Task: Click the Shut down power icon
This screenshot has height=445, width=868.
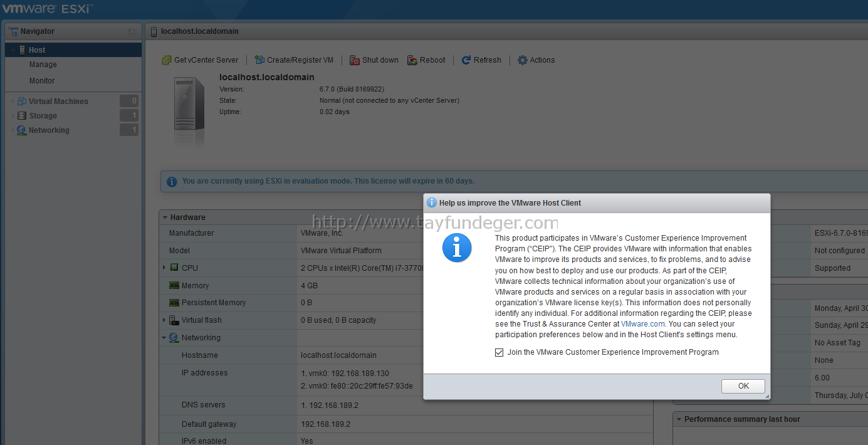Action: [355, 60]
